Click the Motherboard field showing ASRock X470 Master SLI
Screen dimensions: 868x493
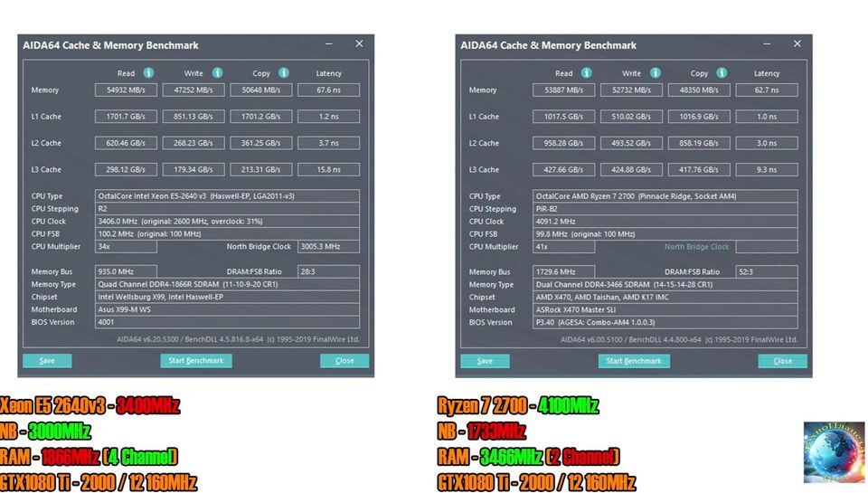tap(665, 309)
